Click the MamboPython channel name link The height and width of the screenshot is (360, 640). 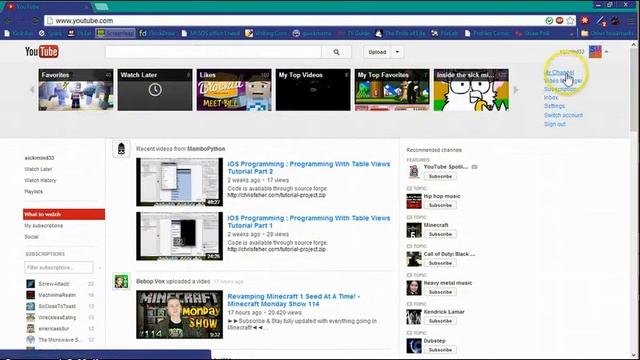point(206,149)
